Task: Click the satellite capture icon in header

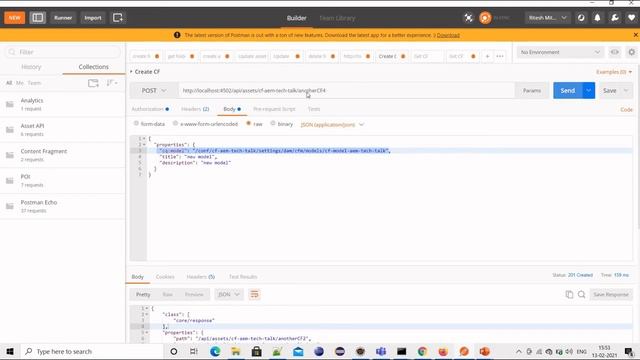Action: tap(468, 18)
